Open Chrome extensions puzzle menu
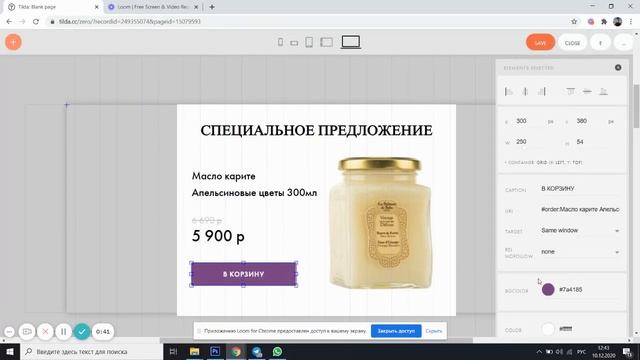Image resolution: width=640 pixels, height=360 pixels. 604,22
